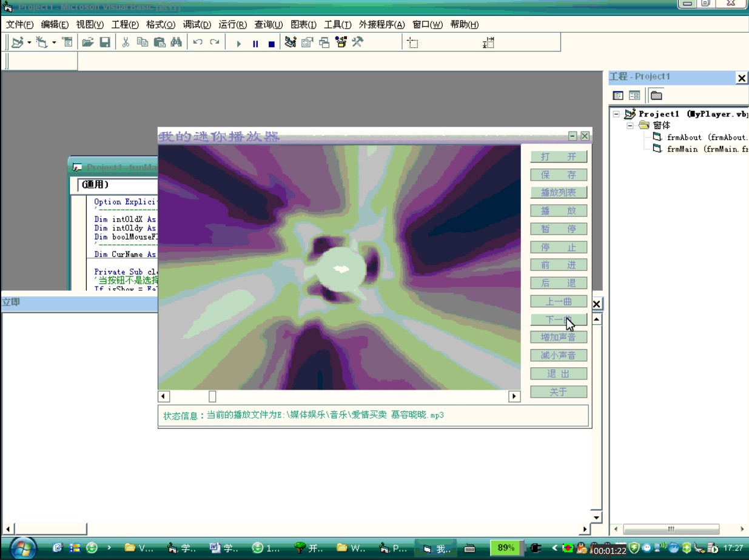Open the 视图(V) menu
This screenshot has height=560, width=749.
[x=90, y=25]
